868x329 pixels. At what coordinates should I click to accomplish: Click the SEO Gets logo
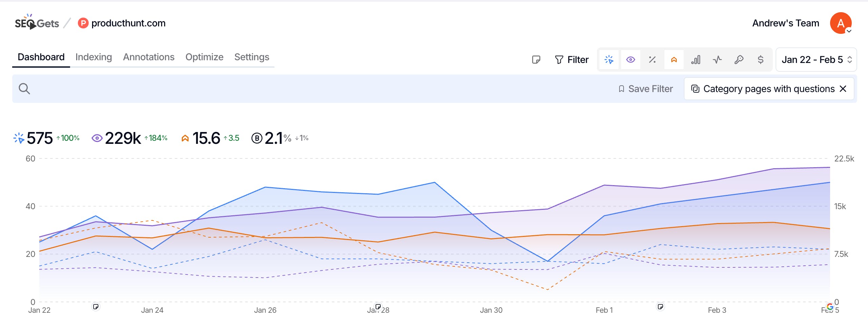point(37,23)
